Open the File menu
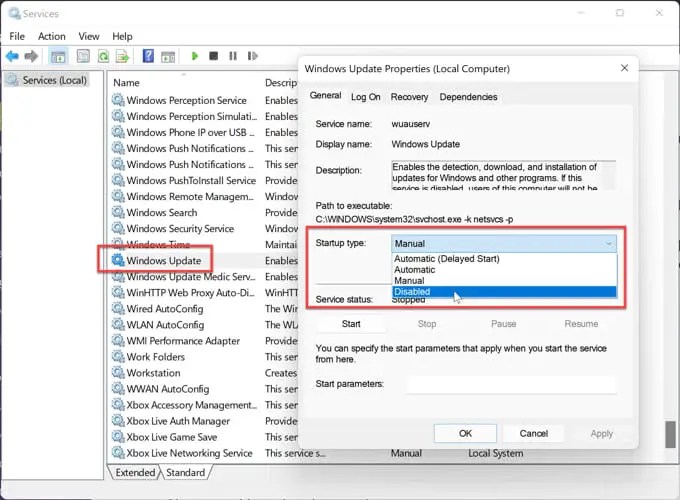This screenshot has height=500, width=680. pyautogui.click(x=17, y=36)
